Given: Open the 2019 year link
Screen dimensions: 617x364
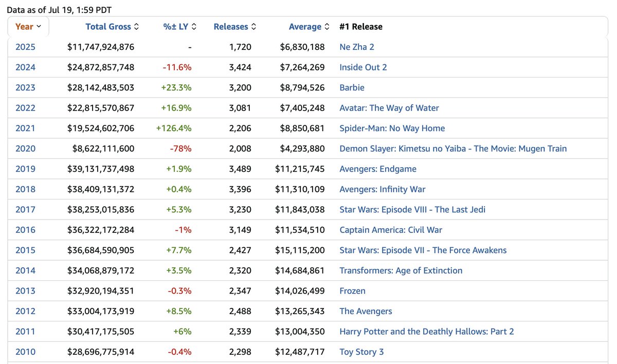Looking at the screenshot, I should 25,169.
